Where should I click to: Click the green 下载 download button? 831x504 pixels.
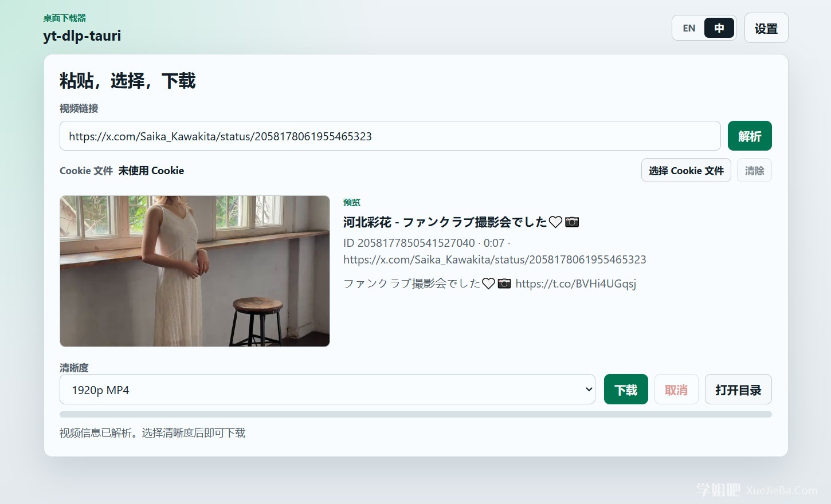click(x=626, y=389)
